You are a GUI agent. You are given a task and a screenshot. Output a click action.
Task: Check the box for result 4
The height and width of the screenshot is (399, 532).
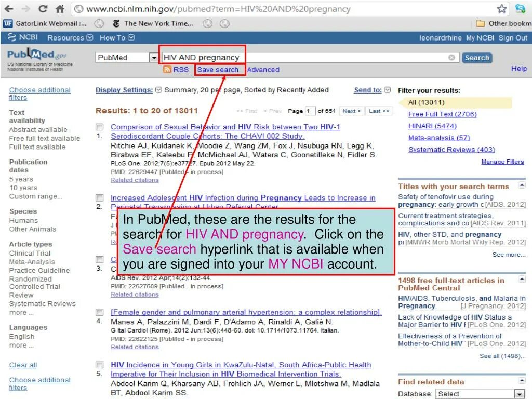point(99,312)
